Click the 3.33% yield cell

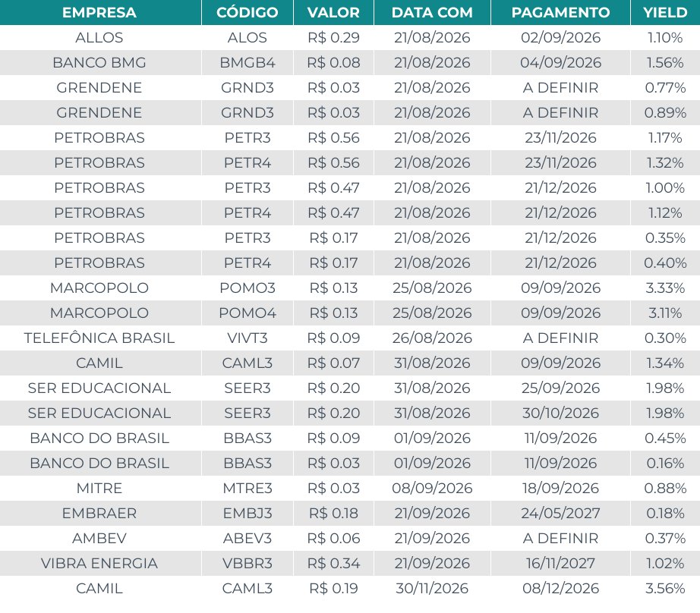click(x=665, y=288)
